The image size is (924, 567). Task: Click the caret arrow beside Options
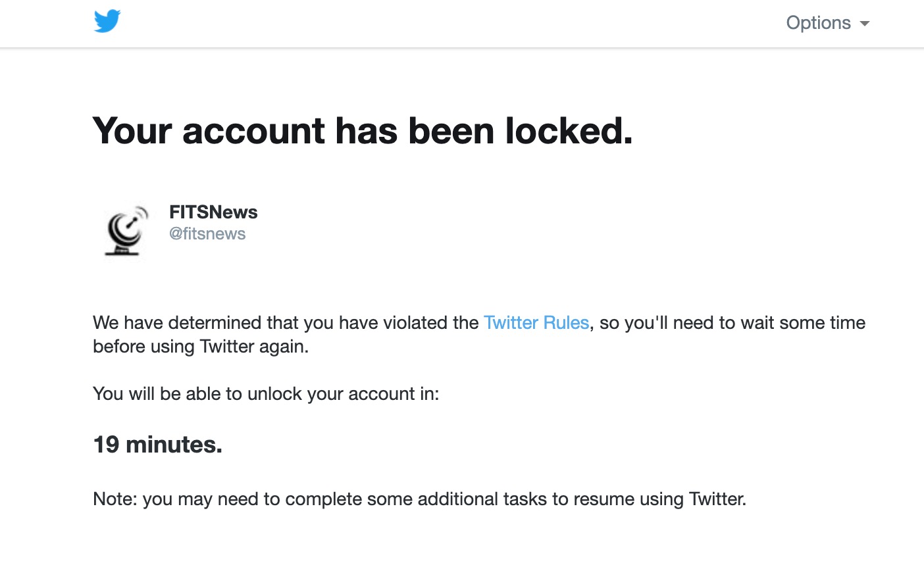tap(865, 24)
